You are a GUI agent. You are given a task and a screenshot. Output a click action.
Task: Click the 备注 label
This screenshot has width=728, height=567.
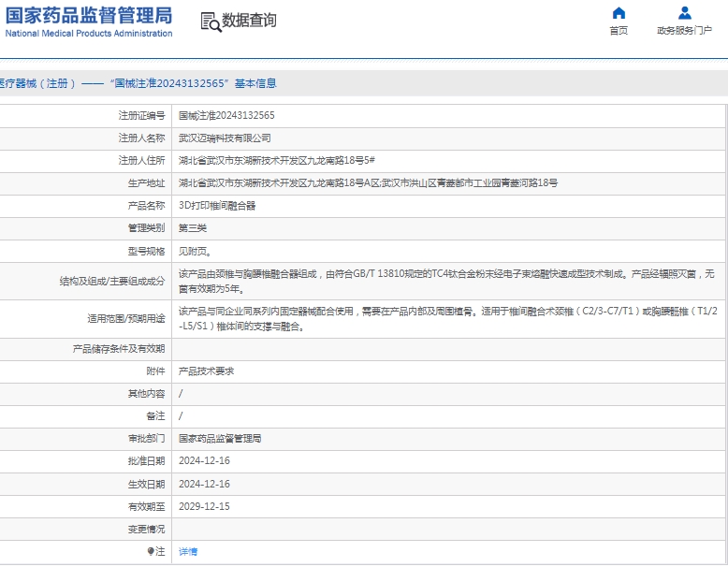click(155, 416)
